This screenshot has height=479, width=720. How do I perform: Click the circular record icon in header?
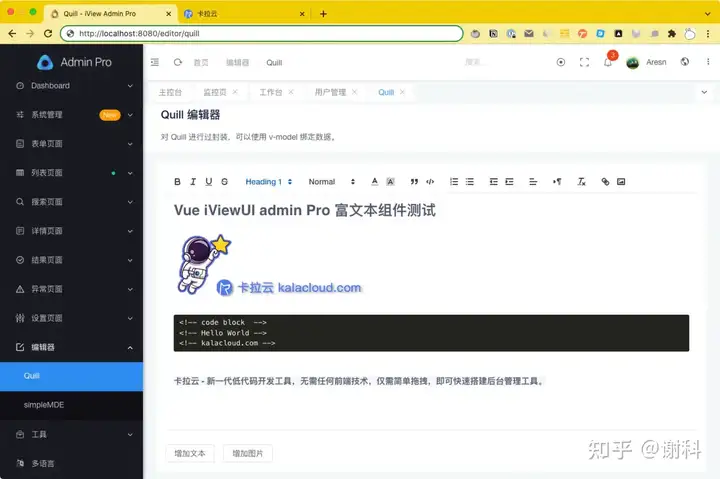point(561,62)
